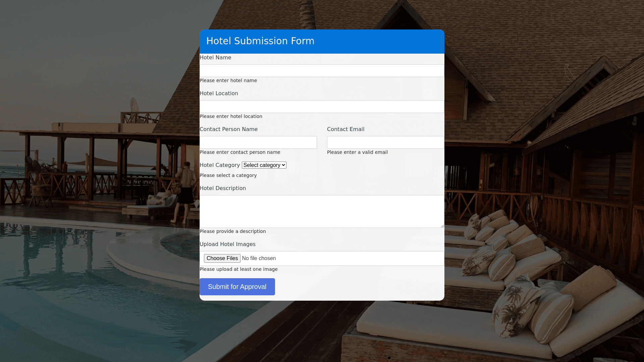The width and height of the screenshot is (644, 362).
Task: Click the Hotel Submission Form heading
Action: point(260,41)
